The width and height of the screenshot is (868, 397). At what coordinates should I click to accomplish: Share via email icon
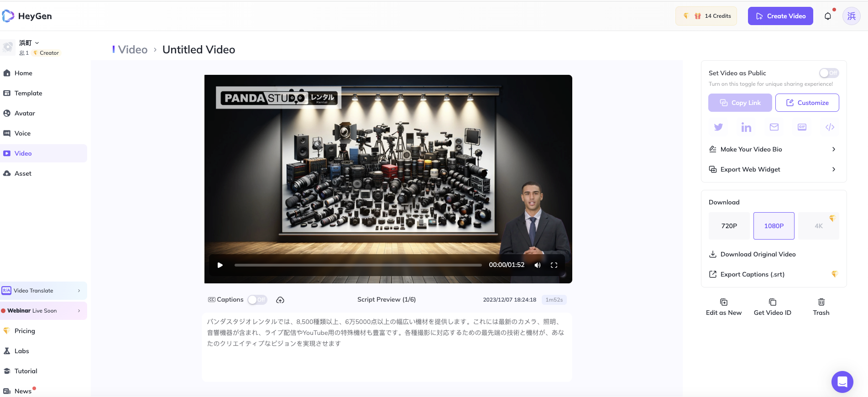[x=774, y=127]
